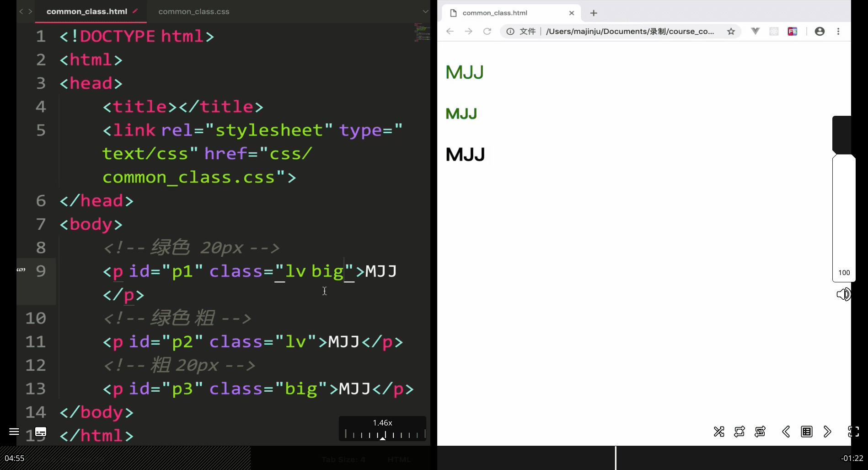This screenshot has height=470, width=868.
Task: Toggle the subtitles icon
Action: click(41, 432)
